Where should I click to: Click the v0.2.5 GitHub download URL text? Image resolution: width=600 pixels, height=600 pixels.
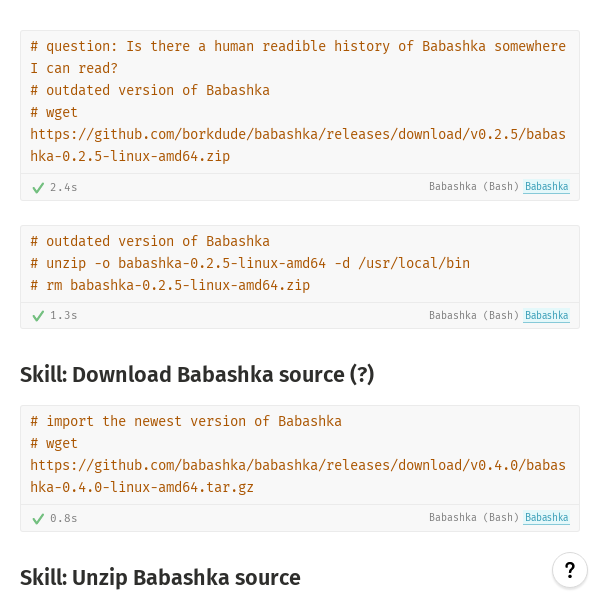click(x=298, y=134)
